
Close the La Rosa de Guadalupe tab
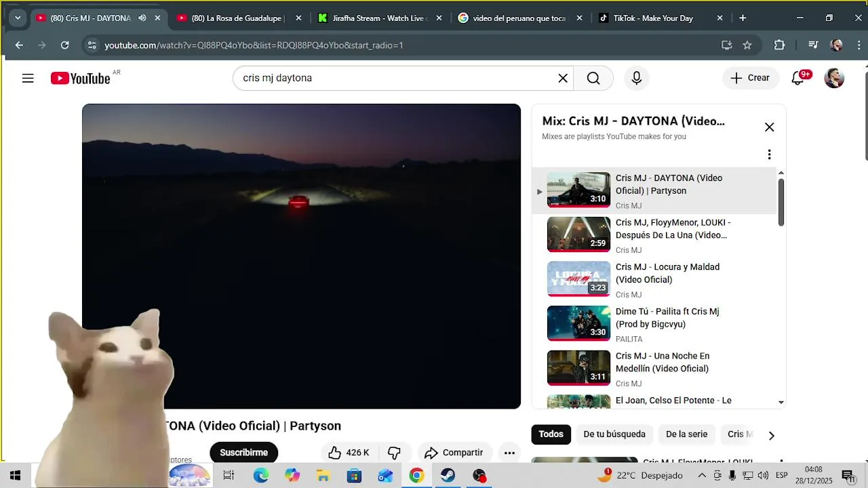point(298,18)
